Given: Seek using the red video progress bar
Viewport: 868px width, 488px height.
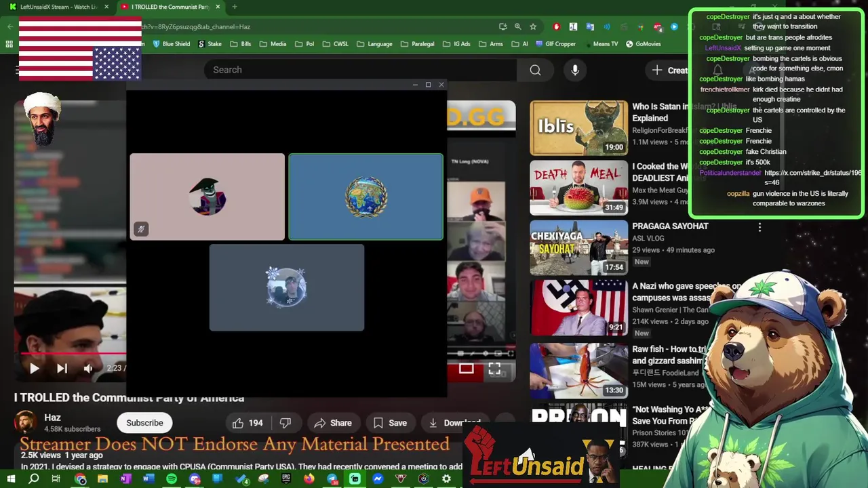Looking at the screenshot, I should (73, 353).
